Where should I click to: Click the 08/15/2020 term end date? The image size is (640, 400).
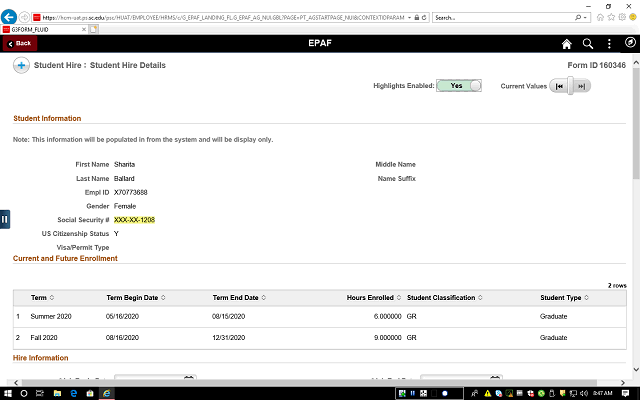pyautogui.click(x=229, y=316)
